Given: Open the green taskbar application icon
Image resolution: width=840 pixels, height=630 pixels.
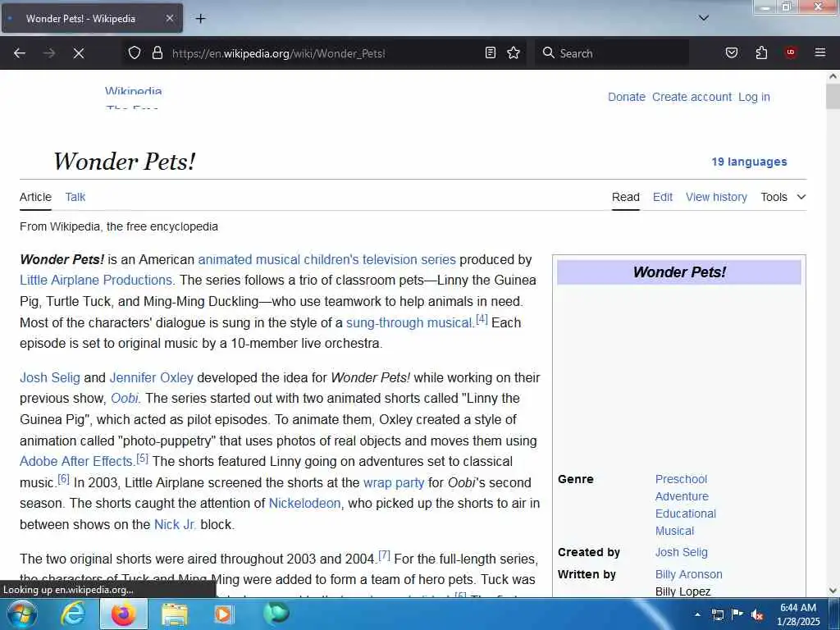Looking at the screenshot, I should click(276, 614).
